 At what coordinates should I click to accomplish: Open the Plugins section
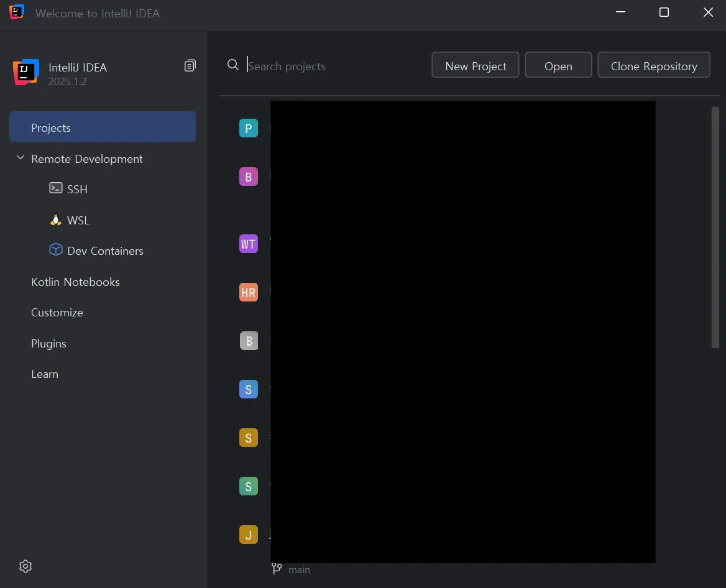tap(48, 344)
